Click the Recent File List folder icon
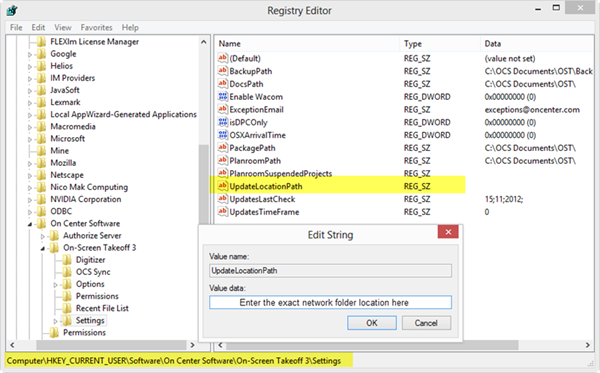600x373 pixels. (x=67, y=308)
